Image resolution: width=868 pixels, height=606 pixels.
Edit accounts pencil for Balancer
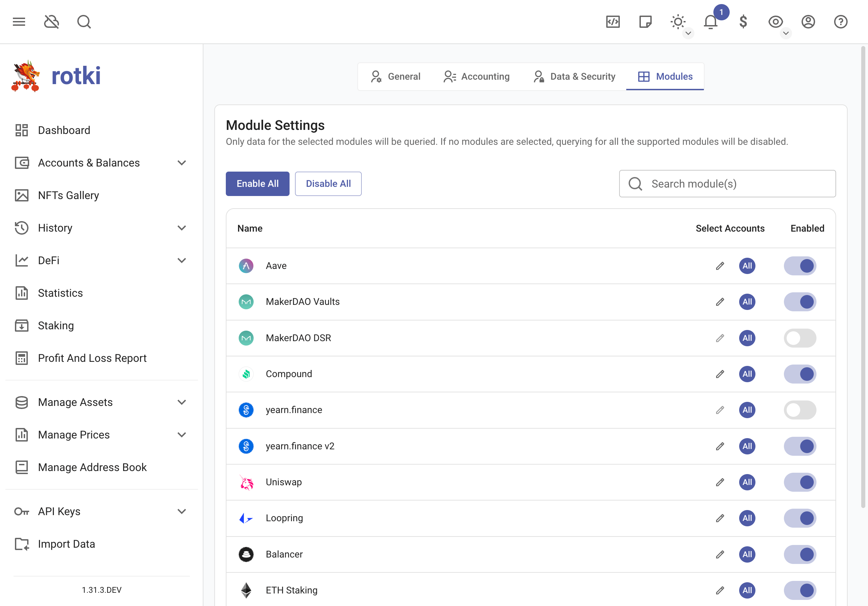pyautogui.click(x=720, y=554)
